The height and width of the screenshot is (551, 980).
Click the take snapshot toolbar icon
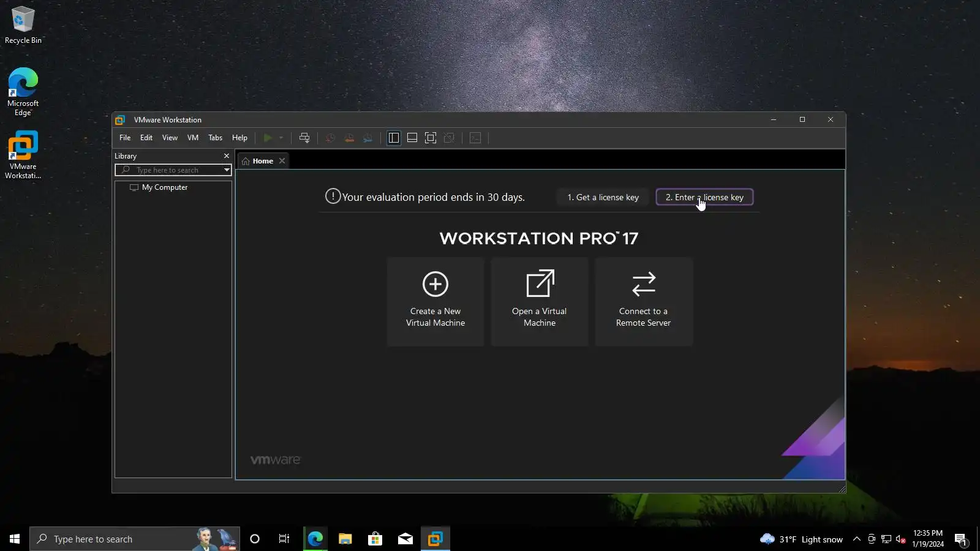pyautogui.click(x=330, y=138)
